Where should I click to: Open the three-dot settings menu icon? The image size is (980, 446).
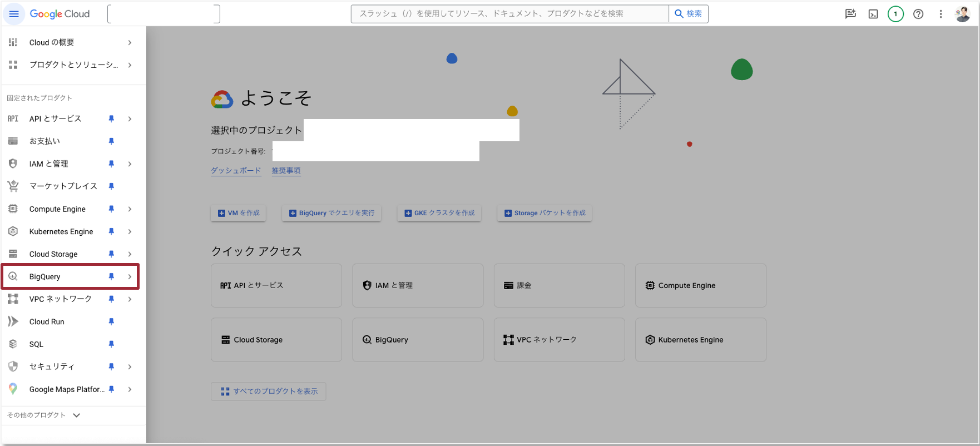(x=941, y=14)
